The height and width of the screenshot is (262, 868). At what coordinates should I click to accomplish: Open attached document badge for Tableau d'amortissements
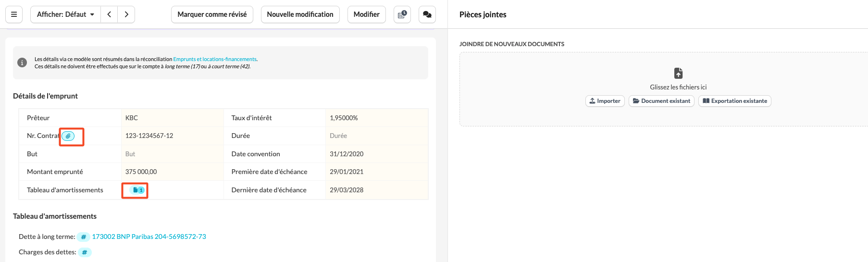coord(138,190)
